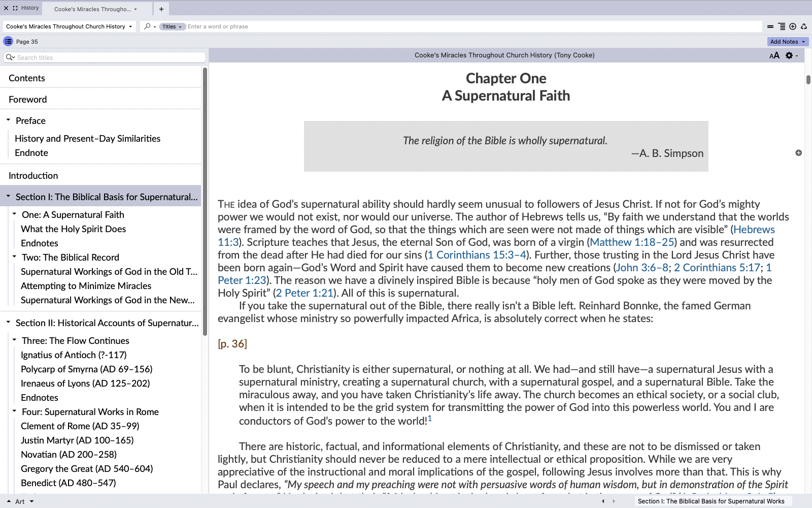Click the plus marker beside the Simpson quote
This screenshot has width=812, height=508.
pyautogui.click(x=798, y=153)
